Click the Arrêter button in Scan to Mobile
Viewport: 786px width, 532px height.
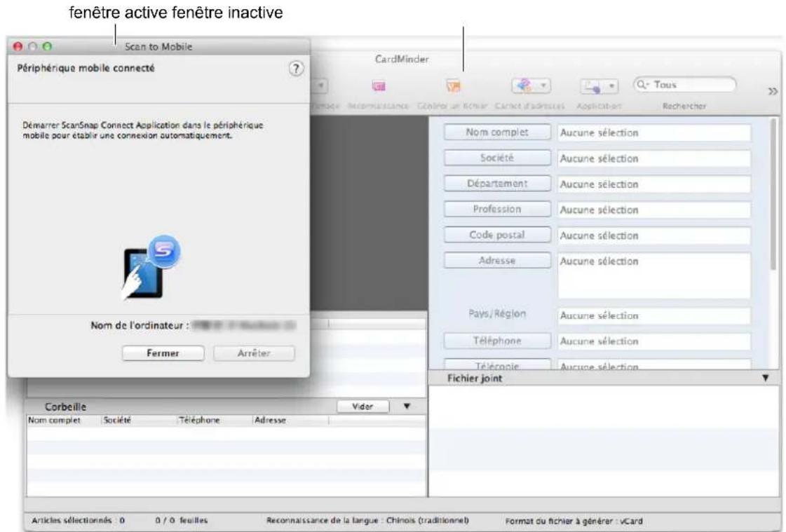[254, 353]
